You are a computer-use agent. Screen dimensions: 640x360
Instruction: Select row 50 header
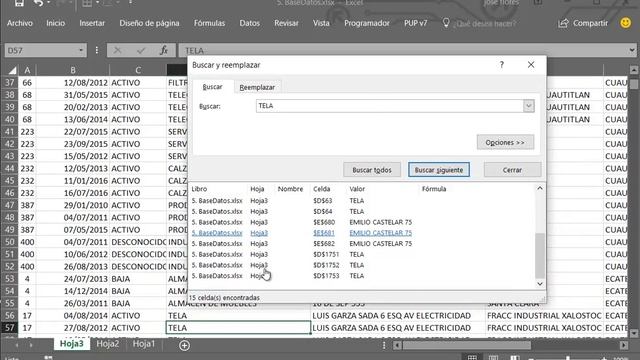(9, 242)
